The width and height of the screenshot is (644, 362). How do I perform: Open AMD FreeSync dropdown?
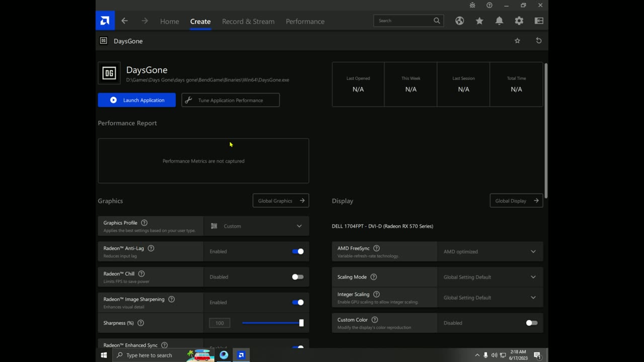(x=490, y=251)
